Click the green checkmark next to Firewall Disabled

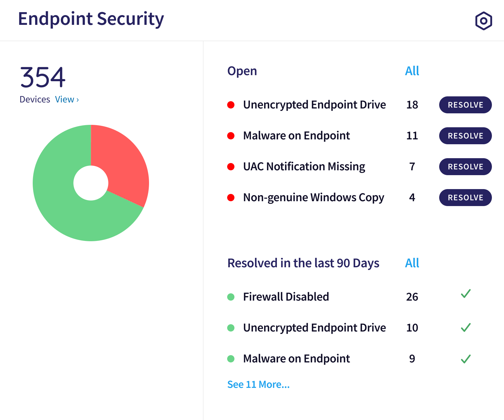point(466,295)
